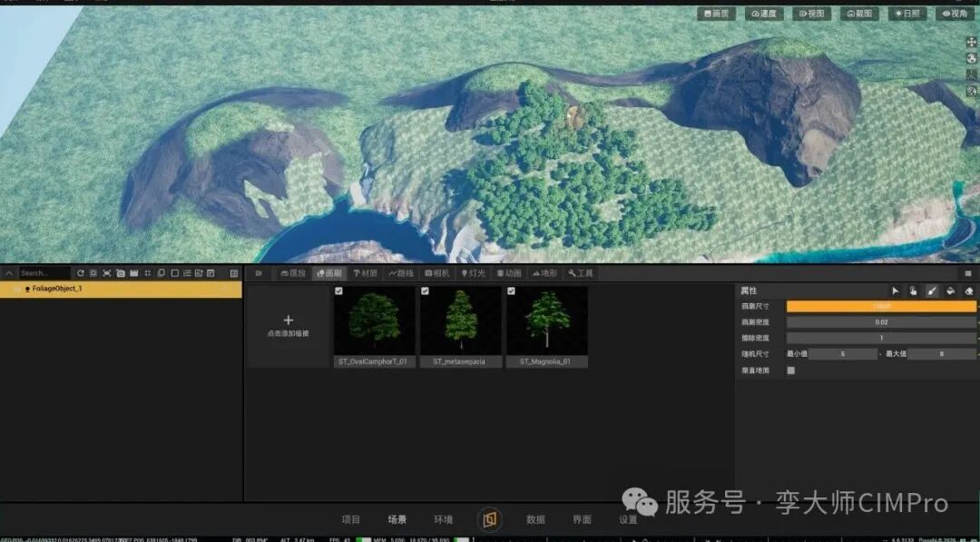This screenshot has height=542, width=980.
Task: Switch to the 工具 tools tab
Action: coord(582,273)
